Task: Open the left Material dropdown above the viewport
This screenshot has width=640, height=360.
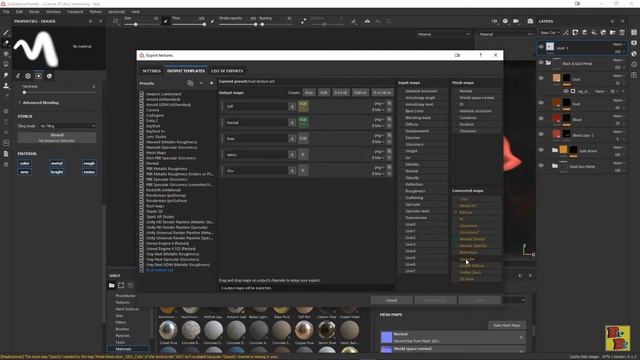Action: point(443,34)
